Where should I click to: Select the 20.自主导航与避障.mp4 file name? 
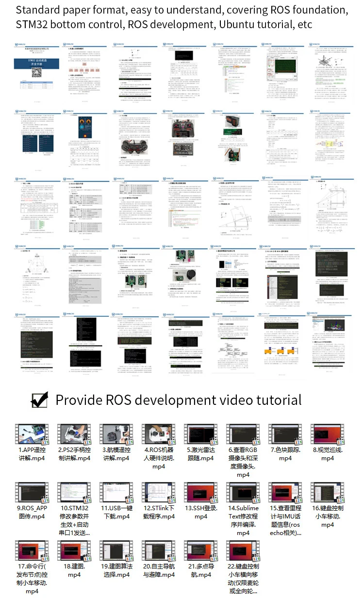pyautogui.click(x=159, y=570)
